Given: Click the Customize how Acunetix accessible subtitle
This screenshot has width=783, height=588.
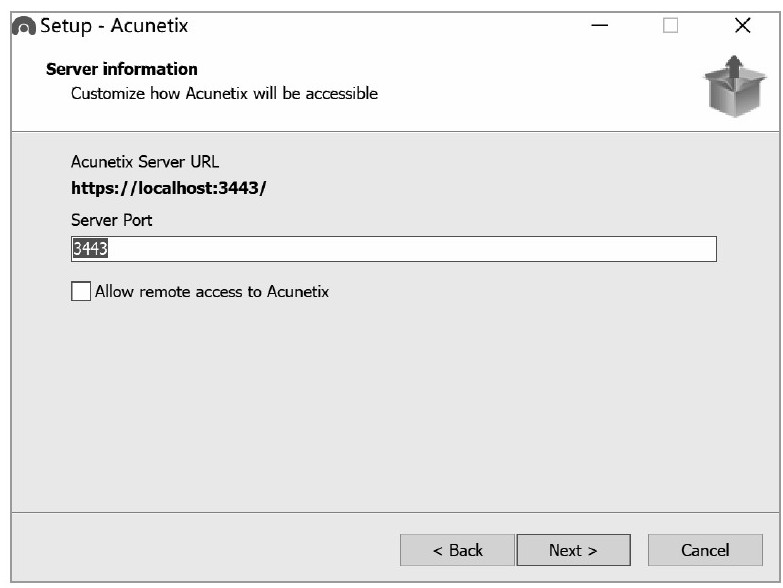Looking at the screenshot, I should 224,93.
